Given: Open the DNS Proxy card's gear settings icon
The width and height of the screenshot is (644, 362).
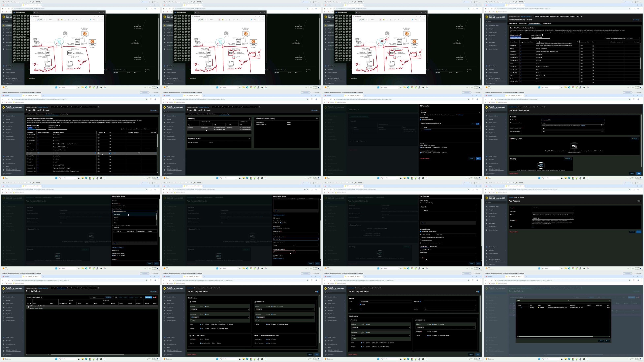Looking at the screenshot, I should 249,119.
